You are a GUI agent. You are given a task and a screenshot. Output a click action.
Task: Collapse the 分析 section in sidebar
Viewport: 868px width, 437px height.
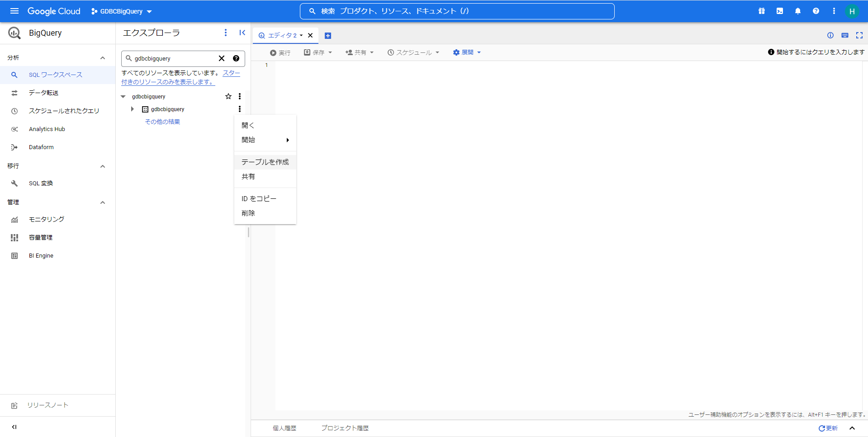point(103,58)
